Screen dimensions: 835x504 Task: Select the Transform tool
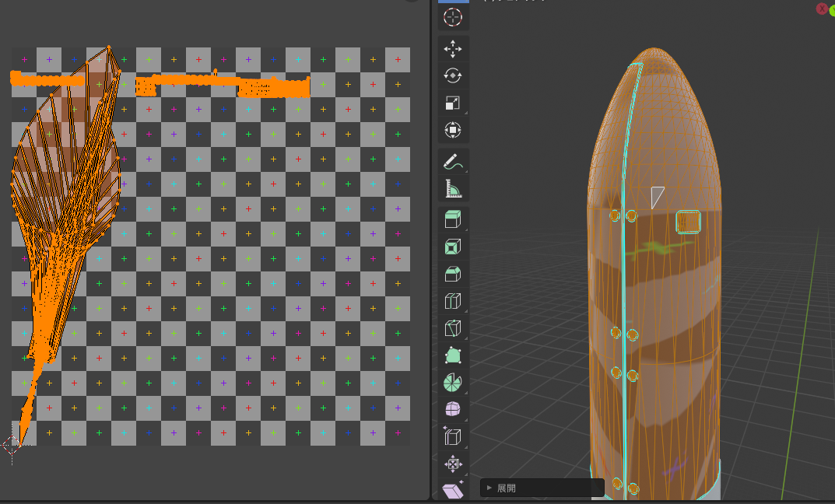[x=453, y=130]
